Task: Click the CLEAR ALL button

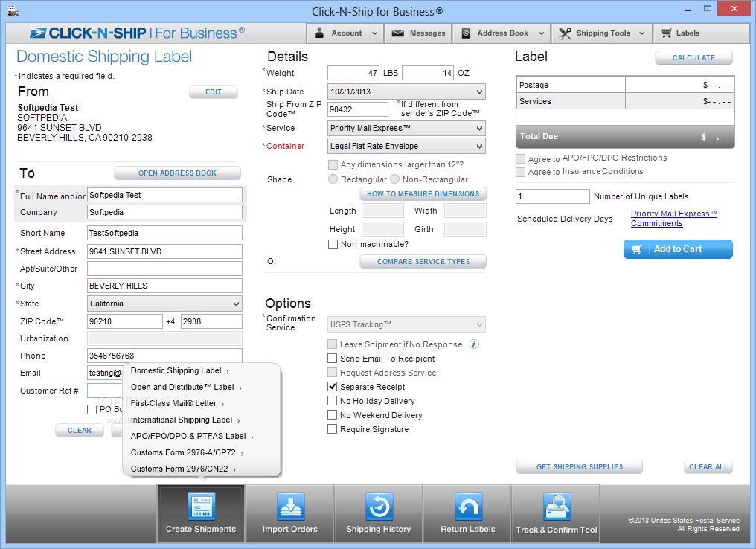Action: [x=708, y=467]
